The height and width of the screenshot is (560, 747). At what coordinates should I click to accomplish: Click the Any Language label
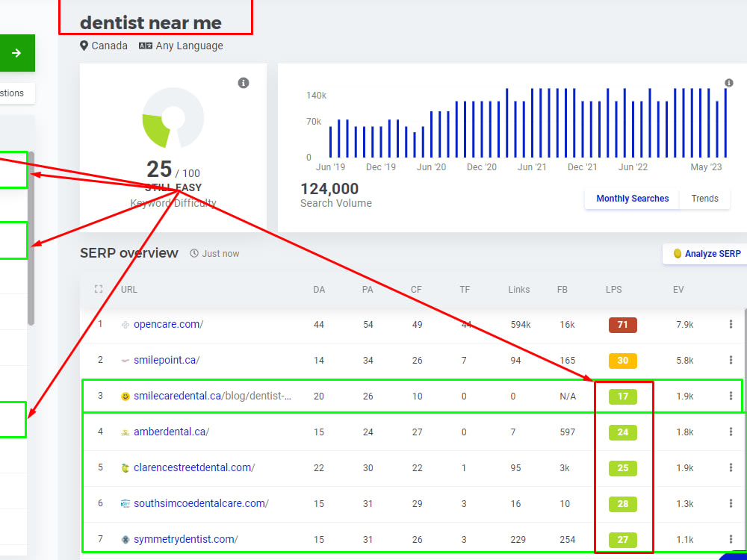(x=189, y=46)
